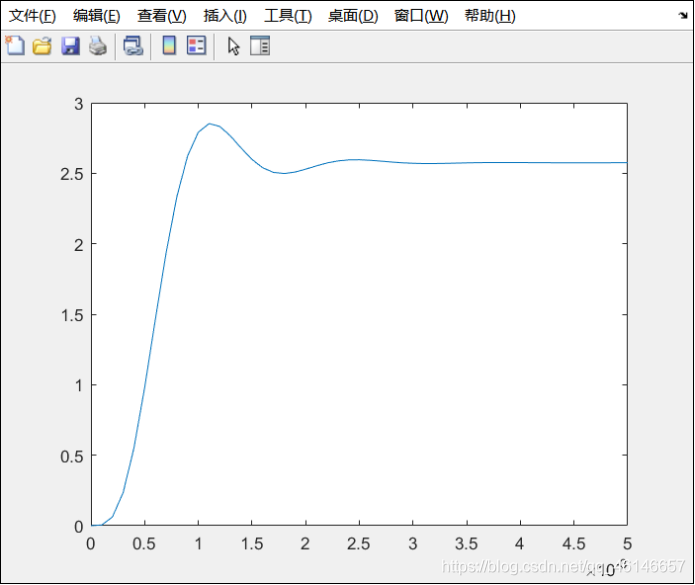Insert a colorbar via toolbar icon

(169, 46)
